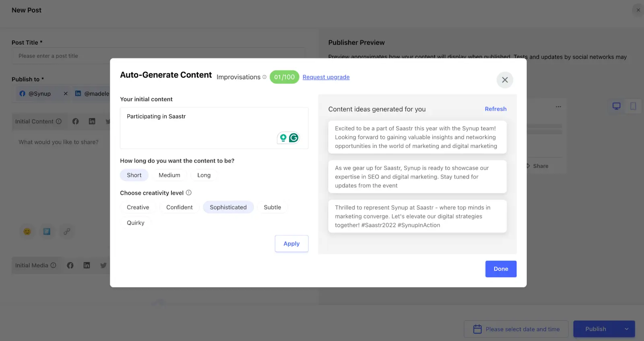Click the creativity level info icon
644x341 pixels.
coord(188,193)
